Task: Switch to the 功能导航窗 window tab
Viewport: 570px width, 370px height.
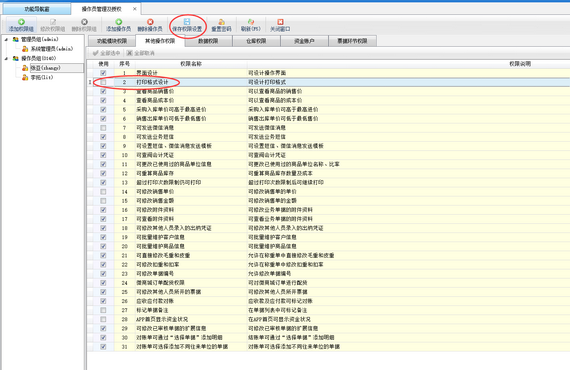Action: (x=37, y=9)
